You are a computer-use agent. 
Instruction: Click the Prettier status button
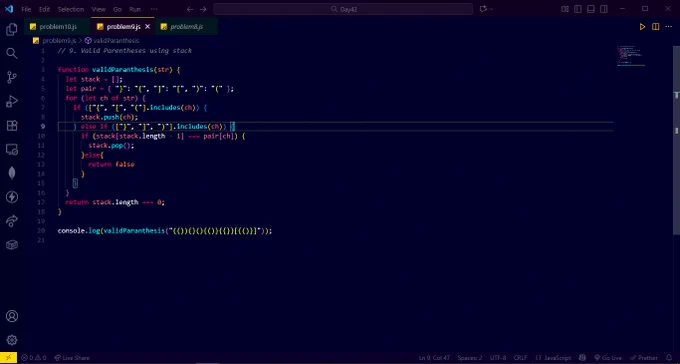coord(644,358)
